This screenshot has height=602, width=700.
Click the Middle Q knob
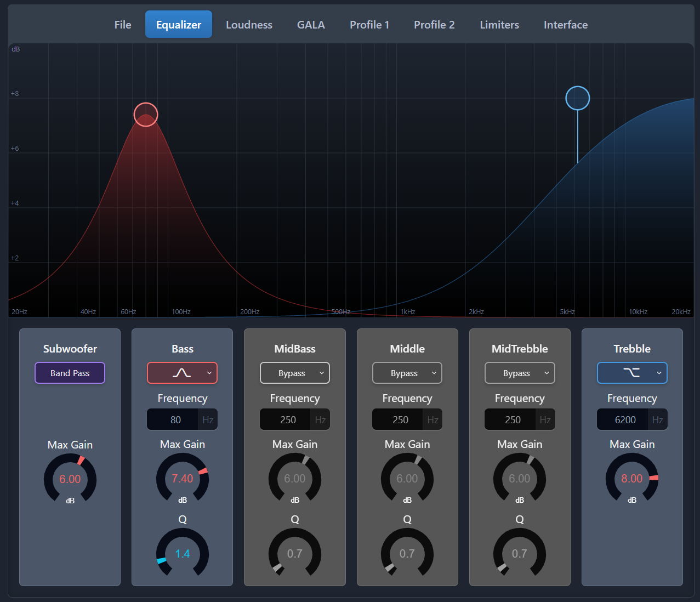tap(407, 553)
